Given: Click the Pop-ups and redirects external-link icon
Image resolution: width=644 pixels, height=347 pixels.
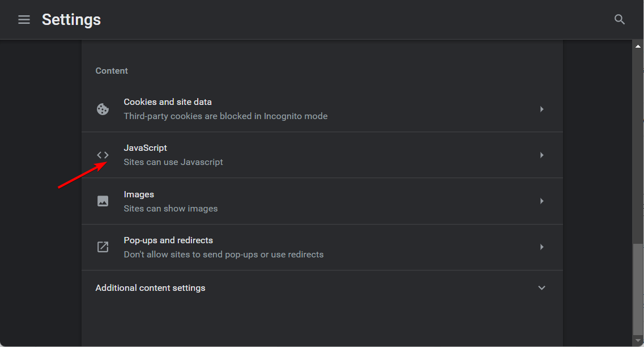Looking at the screenshot, I should tap(103, 247).
